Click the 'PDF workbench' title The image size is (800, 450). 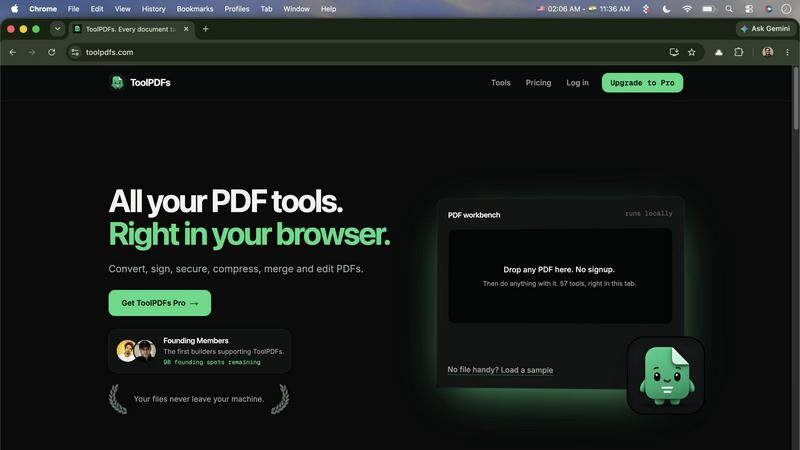[x=474, y=215]
